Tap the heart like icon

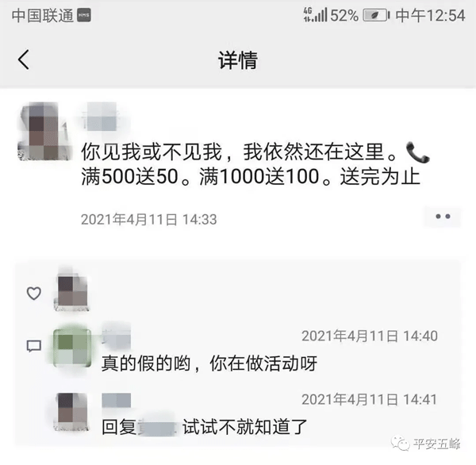tap(33, 294)
